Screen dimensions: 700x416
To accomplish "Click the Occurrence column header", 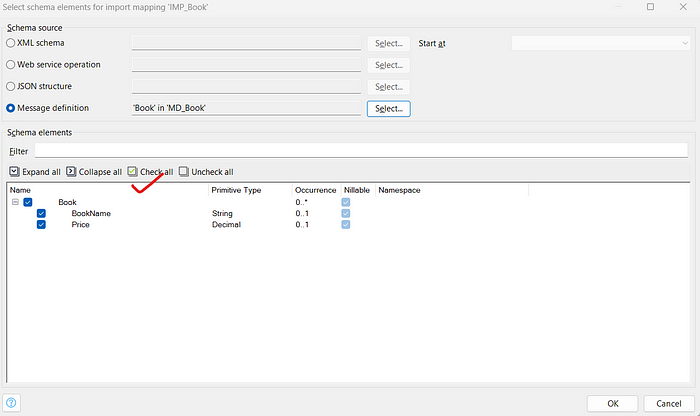I will [315, 189].
